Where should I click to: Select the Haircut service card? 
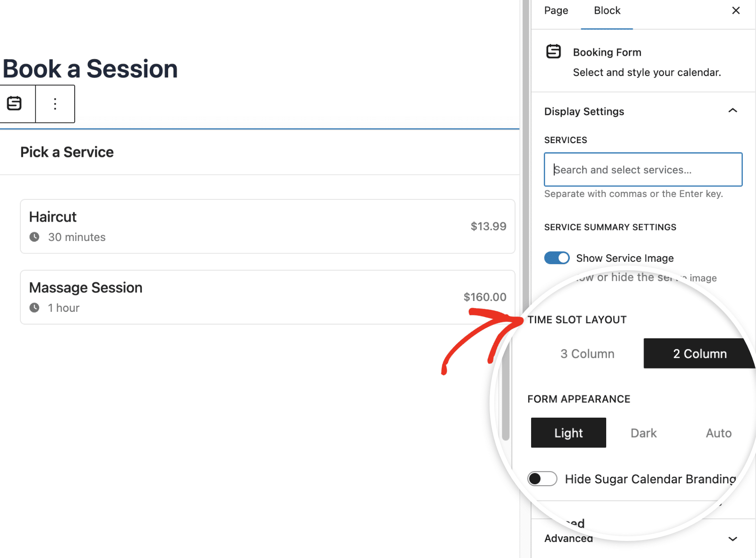coord(267,227)
